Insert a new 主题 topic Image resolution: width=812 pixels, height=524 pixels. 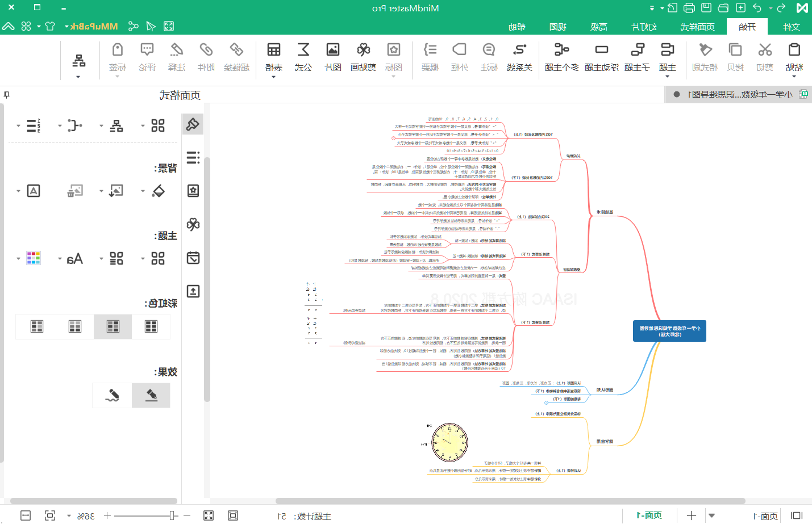click(667, 57)
